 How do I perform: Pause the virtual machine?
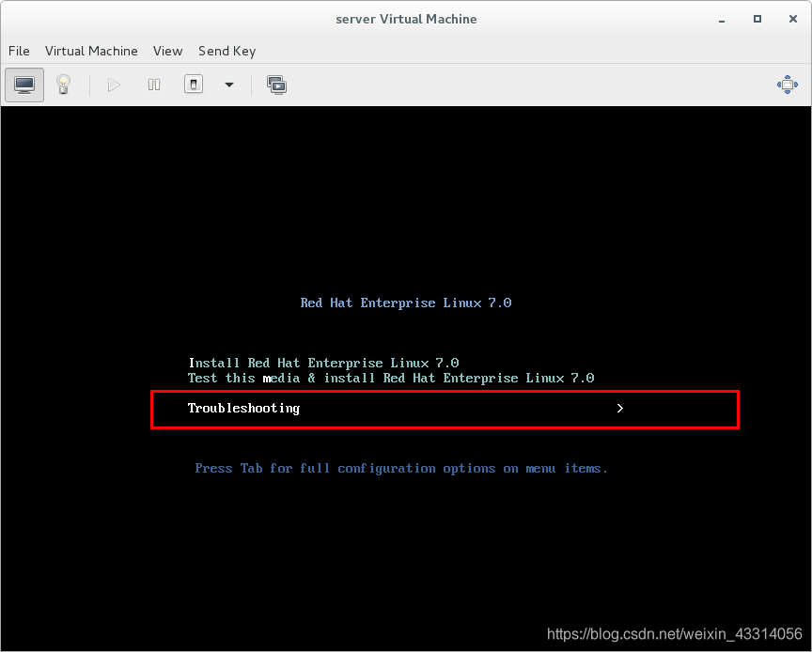154,85
